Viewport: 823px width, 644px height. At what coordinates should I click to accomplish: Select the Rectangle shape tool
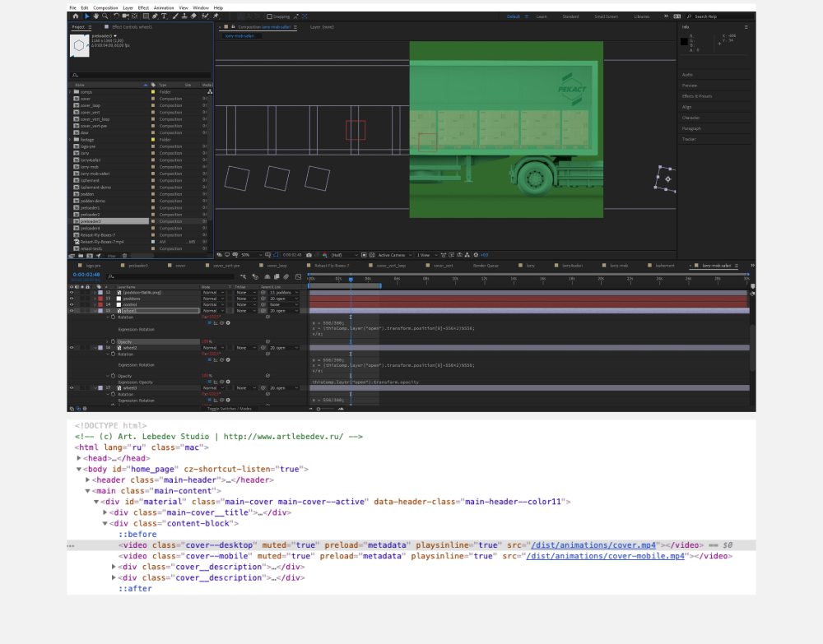tap(146, 16)
